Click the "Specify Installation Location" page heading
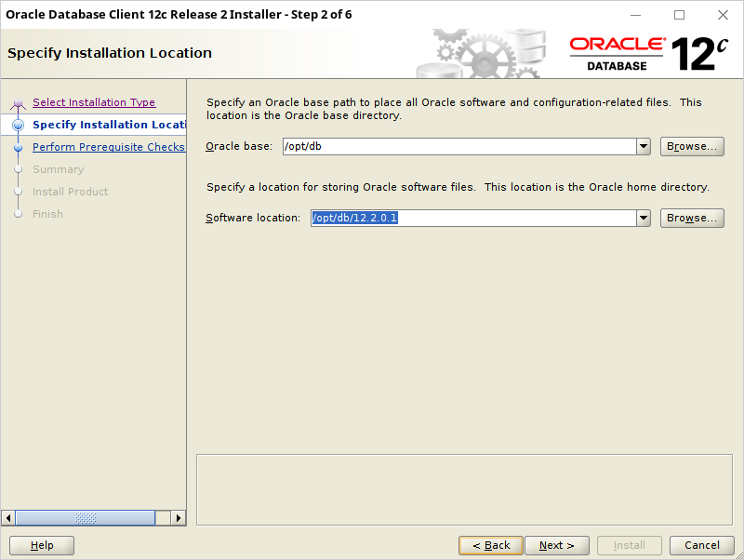 (110, 53)
